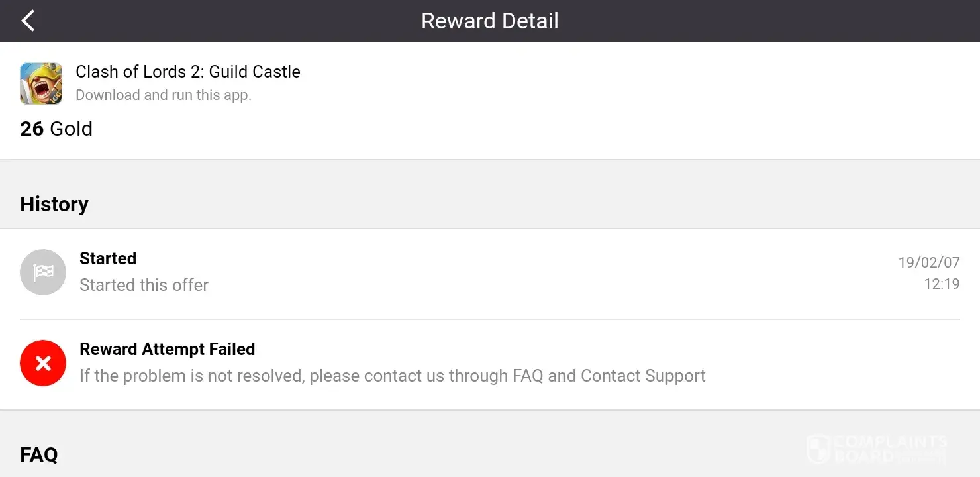Viewport: 980px width, 477px height.
Task: Click the gray flag Started icon
Action: pos(43,272)
